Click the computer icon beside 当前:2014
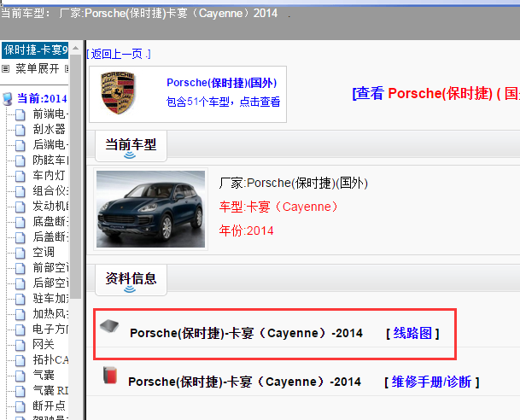Viewport: 520px width, 420px height. (8, 99)
